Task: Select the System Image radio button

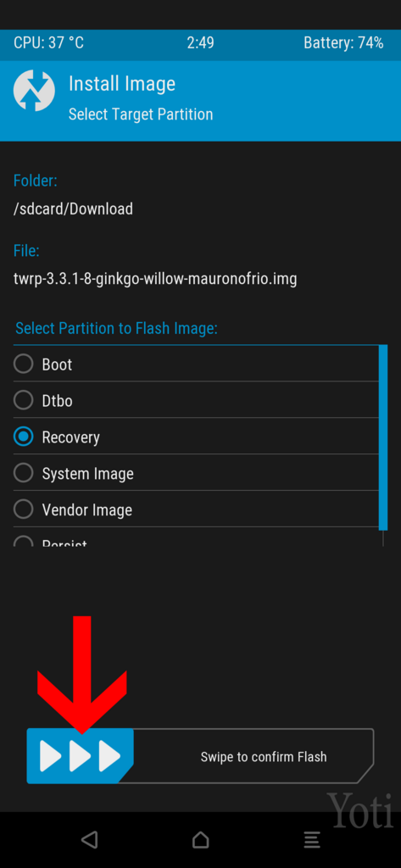Action: click(23, 473)
